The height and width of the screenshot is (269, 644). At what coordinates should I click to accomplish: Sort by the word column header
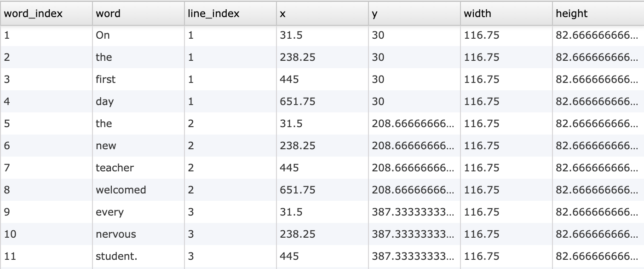(x=138, y=13)
